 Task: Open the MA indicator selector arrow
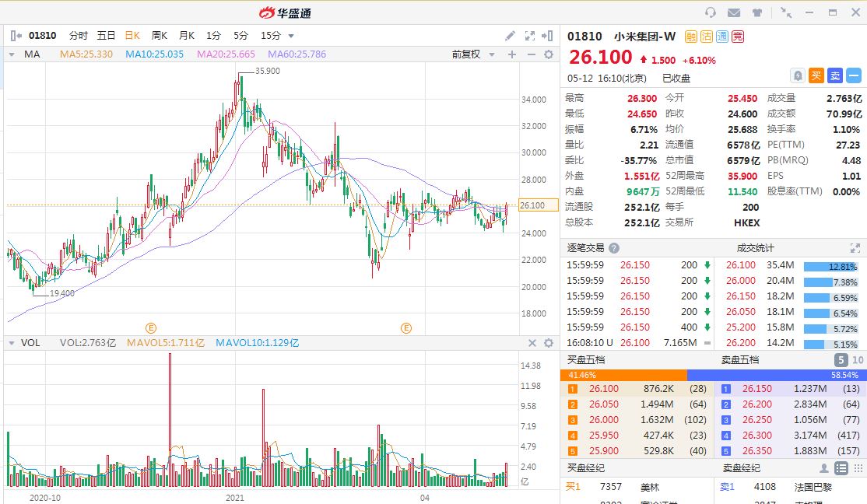coord(13,54)
